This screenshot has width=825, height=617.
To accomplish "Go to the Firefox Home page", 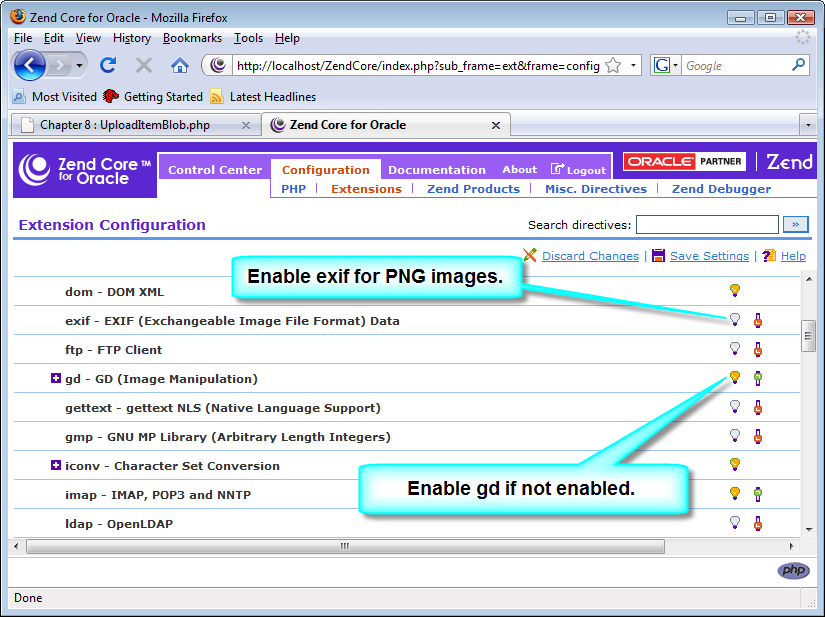I will click(x=179, y=66).
